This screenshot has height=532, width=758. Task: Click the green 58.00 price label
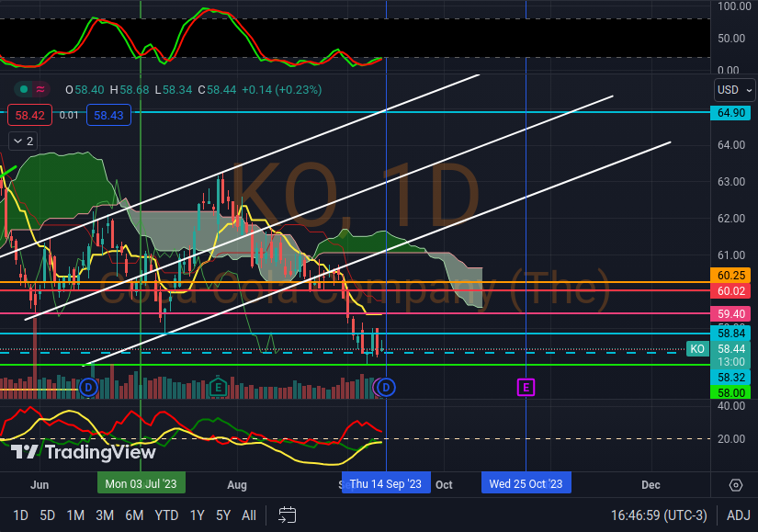pyautogui.click(x=730, y=392)
